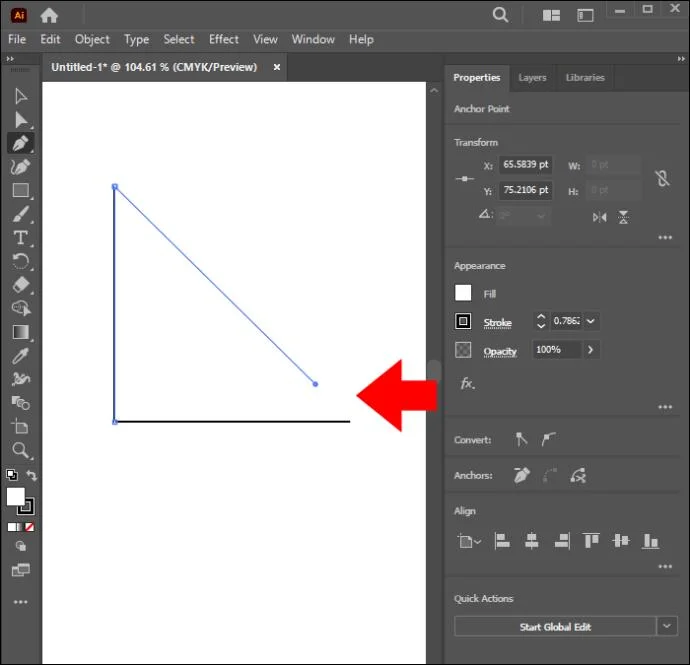Select the Direct Selection tool
Image resolution: width=690 pixels, height=665 pixels.
[21, 120]
